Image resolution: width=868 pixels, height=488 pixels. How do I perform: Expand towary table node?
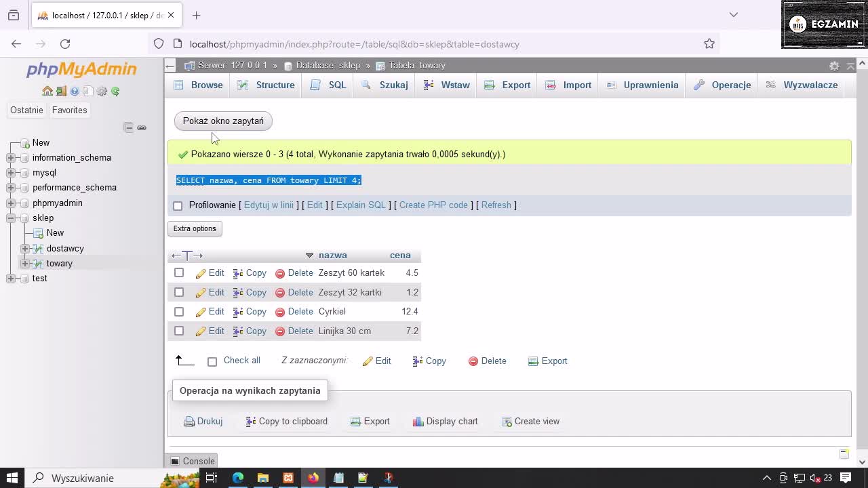click(25, 264)
